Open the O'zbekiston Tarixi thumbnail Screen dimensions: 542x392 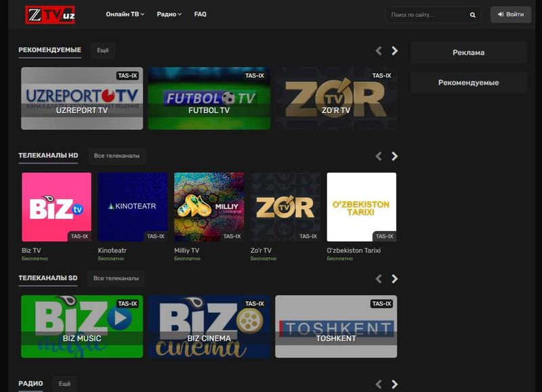362,207
